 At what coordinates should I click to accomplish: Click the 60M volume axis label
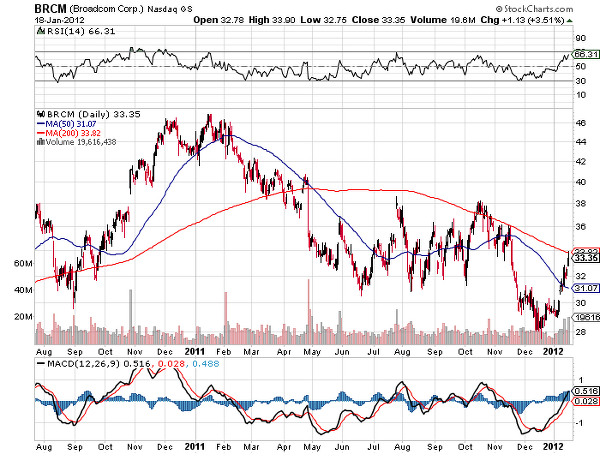23,263
